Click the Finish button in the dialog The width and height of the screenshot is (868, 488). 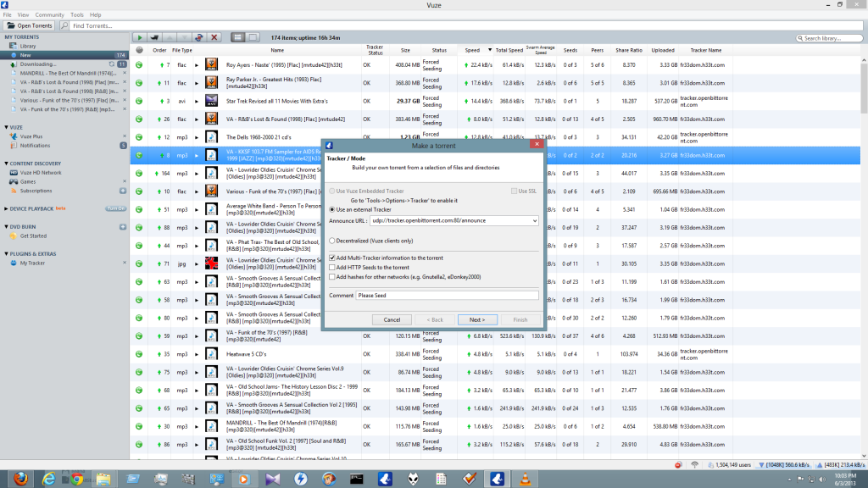point(520,319)
